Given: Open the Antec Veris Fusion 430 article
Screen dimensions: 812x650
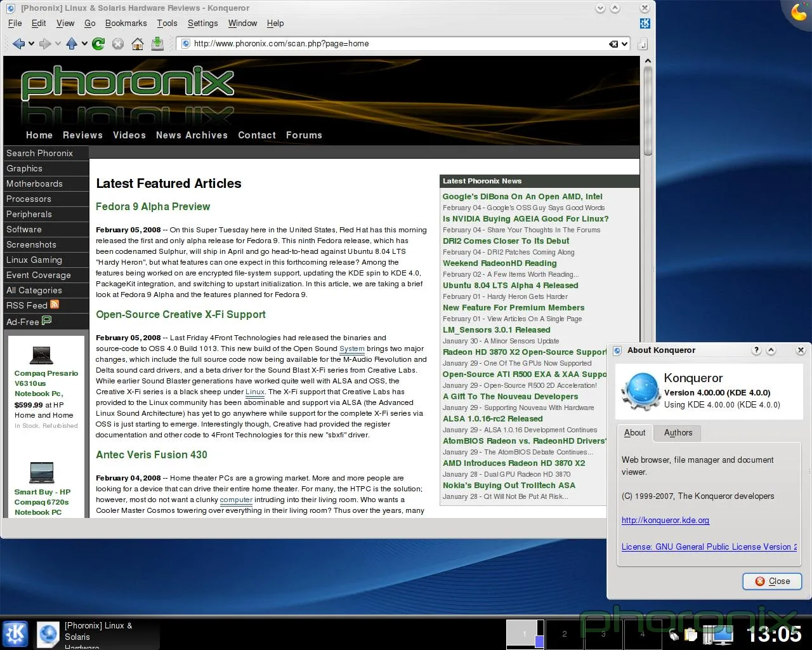Looking at the screenshot, I should 152,455.
